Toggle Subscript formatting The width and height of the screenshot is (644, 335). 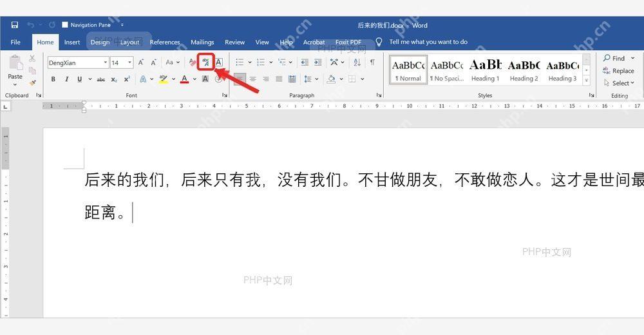pos(114,79)
